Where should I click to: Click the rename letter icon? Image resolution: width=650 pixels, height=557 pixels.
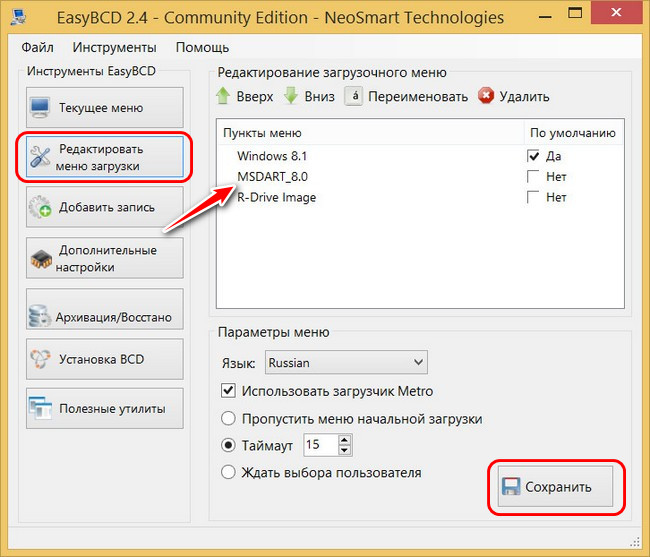[354, 96]
